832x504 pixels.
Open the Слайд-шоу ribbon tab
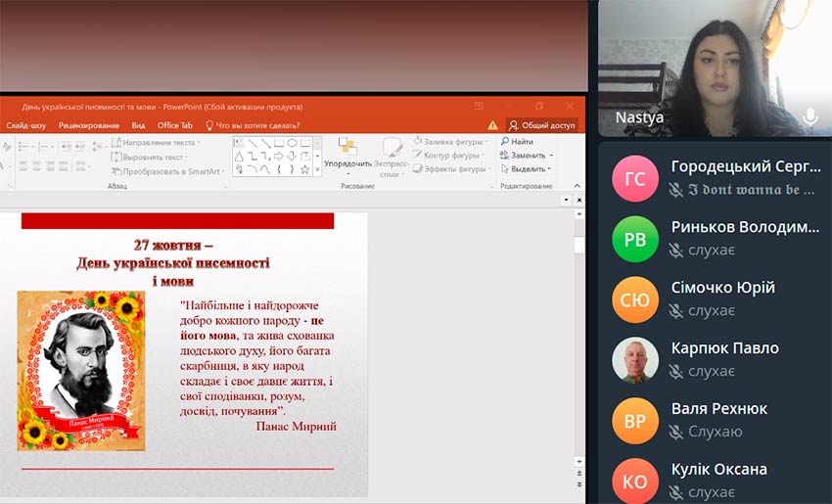[x=25, y=125]
